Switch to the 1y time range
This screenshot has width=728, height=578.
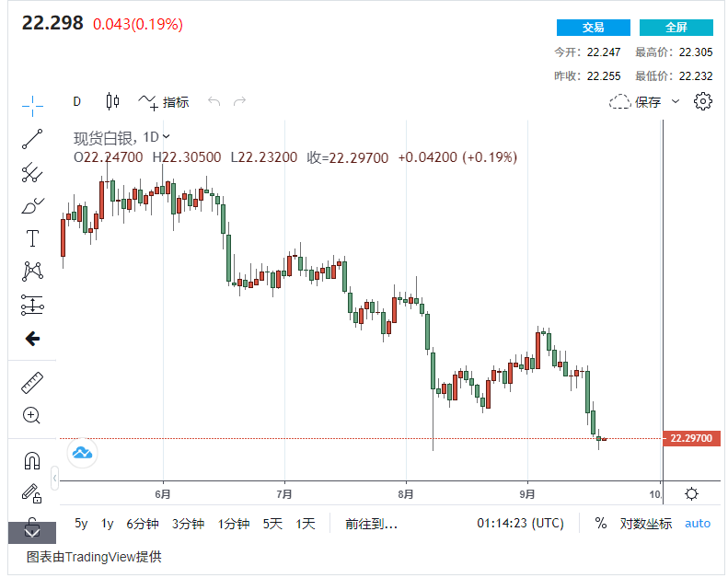coord(108,523)
